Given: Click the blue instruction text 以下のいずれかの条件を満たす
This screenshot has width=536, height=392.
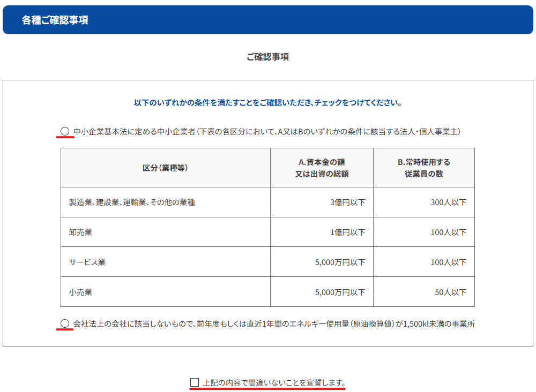Looking at the screenshot, I should [267, 102].
